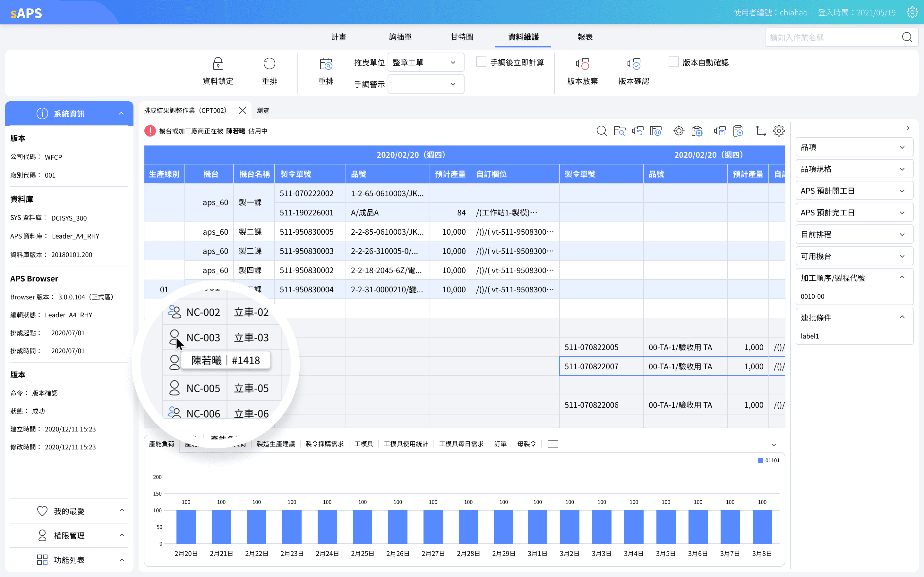This screenshot has height=577, width=924.
Task: Select the 製造生產建議 bottom tab
Action: [276, 444]
